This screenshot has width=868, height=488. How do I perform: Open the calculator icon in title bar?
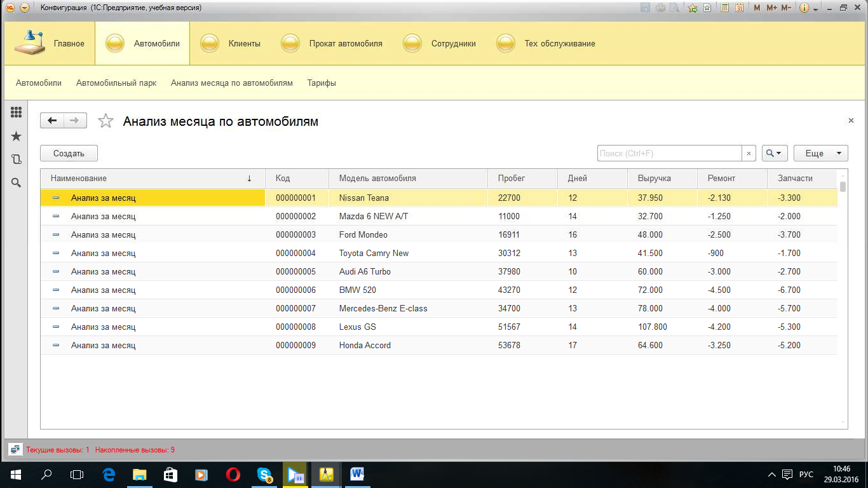pos(724,8)
